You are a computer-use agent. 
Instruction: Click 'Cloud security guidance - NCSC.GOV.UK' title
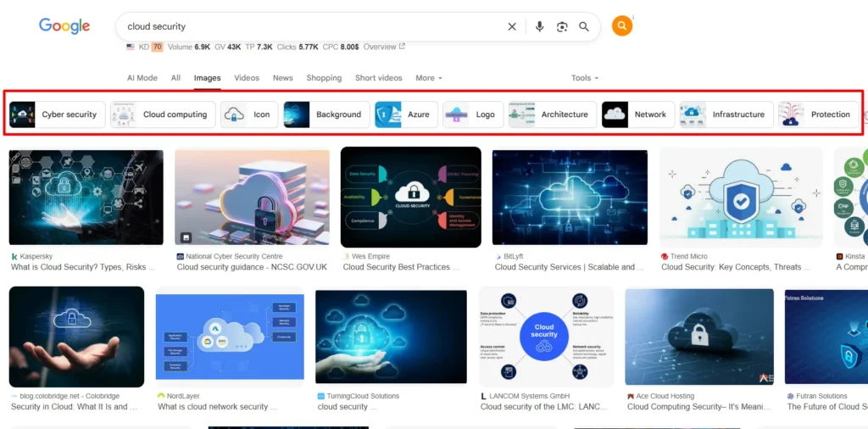[x=252, y=267]
